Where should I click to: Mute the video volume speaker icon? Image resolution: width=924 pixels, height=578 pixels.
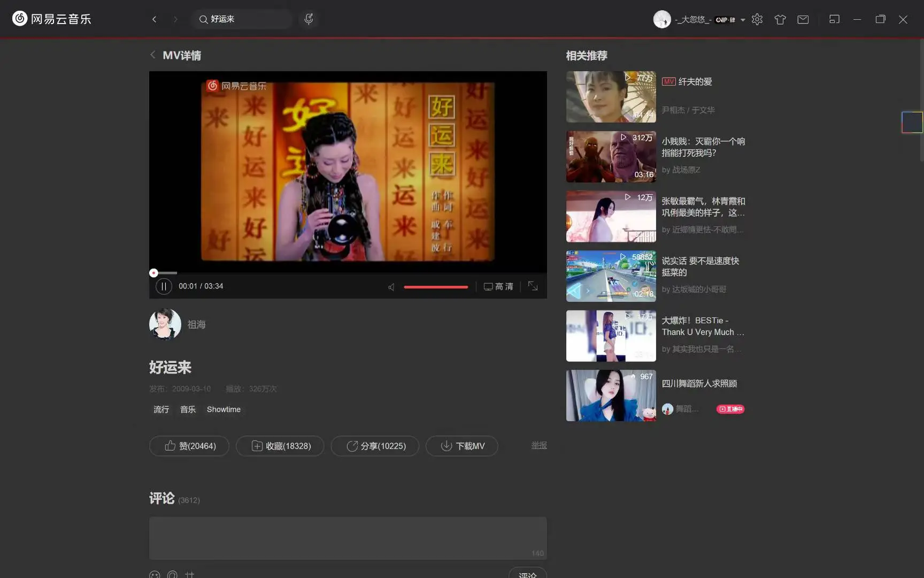point(391,287)
